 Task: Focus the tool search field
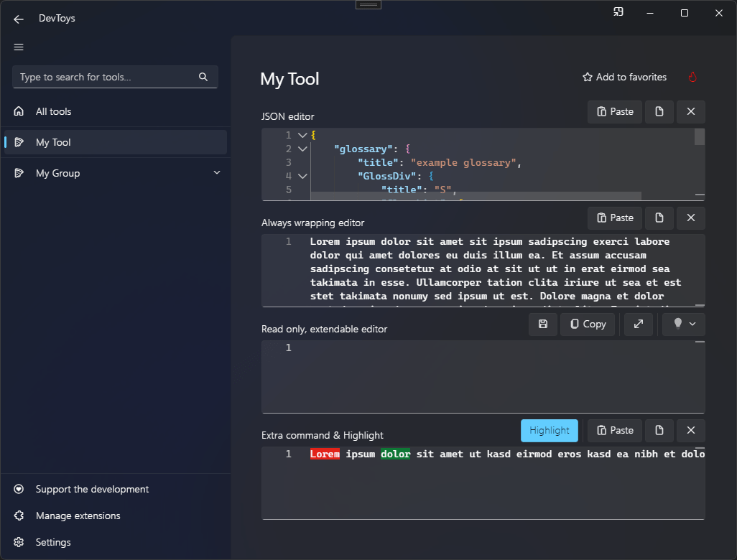[x=115, y=77]
